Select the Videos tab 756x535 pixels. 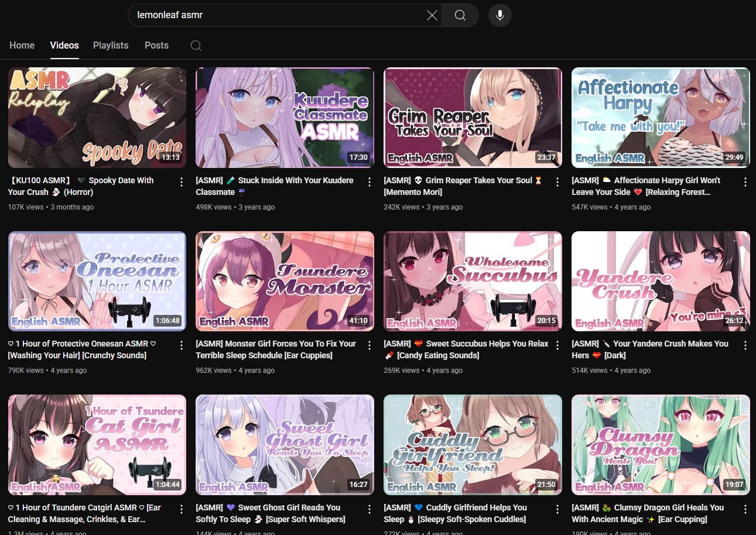click(64, 45)
